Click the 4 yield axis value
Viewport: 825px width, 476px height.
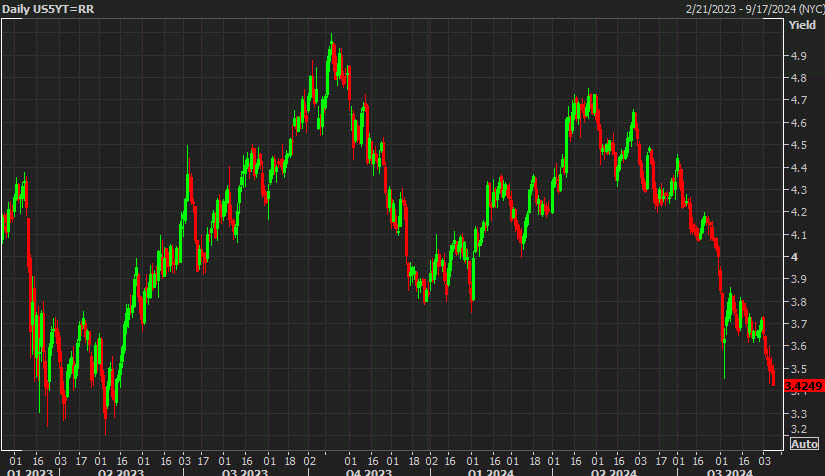pos(794,257)
